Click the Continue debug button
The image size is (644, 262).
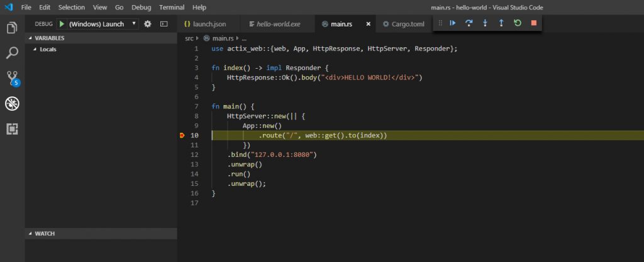[453, 23]
